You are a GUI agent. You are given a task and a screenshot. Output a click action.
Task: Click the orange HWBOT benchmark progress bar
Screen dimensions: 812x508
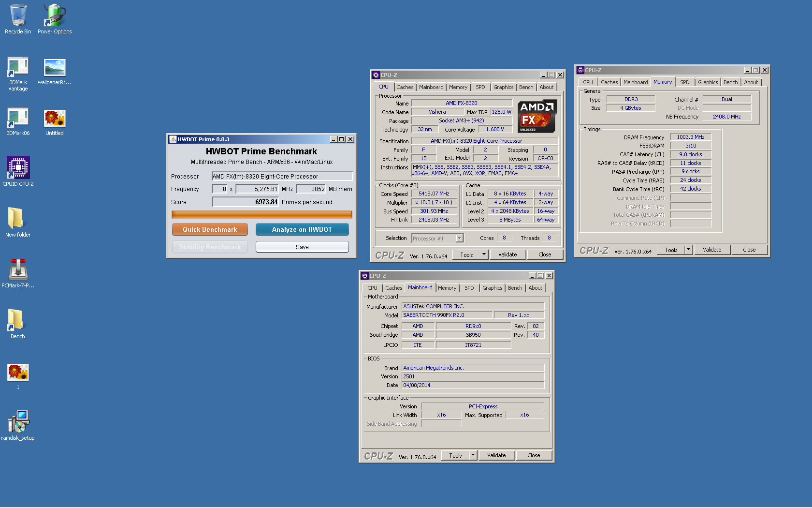point(261,214)
